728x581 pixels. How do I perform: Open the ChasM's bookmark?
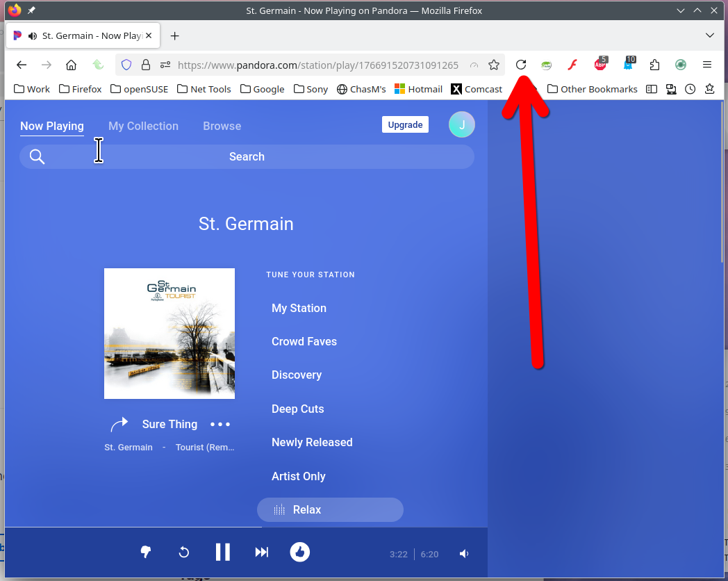point(361,89)
